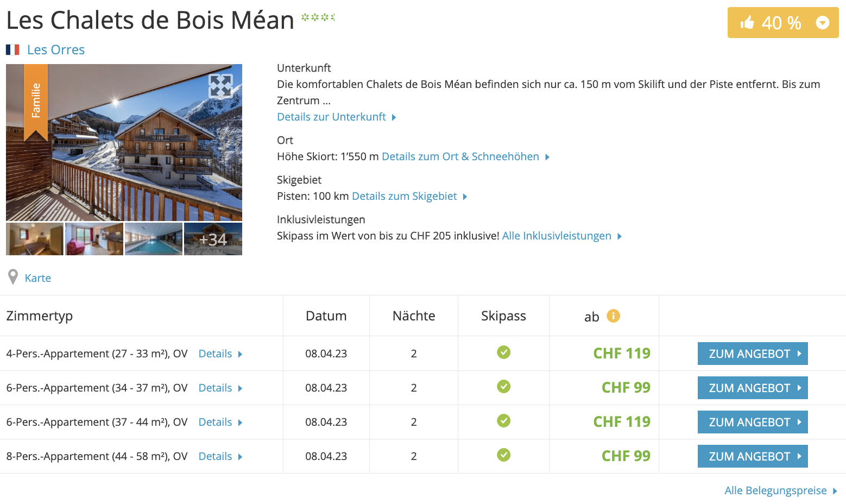
Task: Click the orange info icon beside 'ab'
Action: 613,316
